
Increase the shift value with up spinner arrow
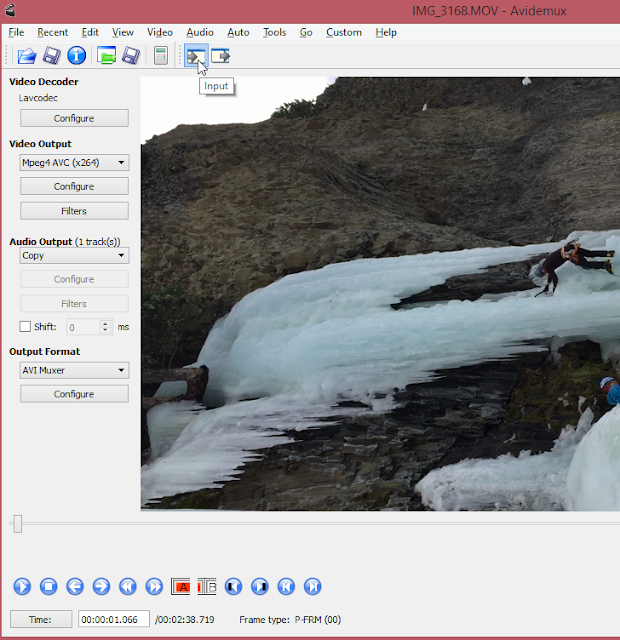click(105, 324)
